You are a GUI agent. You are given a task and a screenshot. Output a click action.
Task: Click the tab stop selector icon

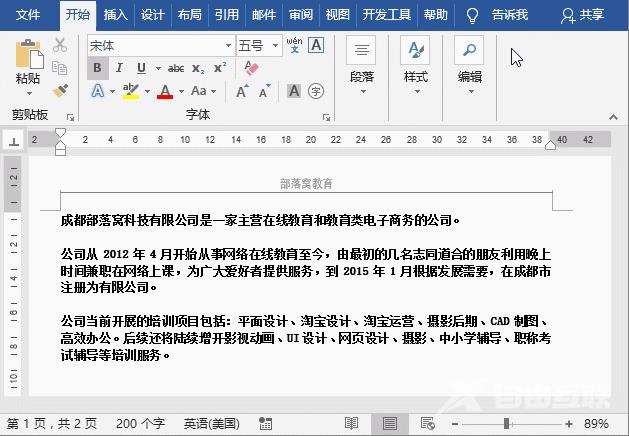pos(14,141)
